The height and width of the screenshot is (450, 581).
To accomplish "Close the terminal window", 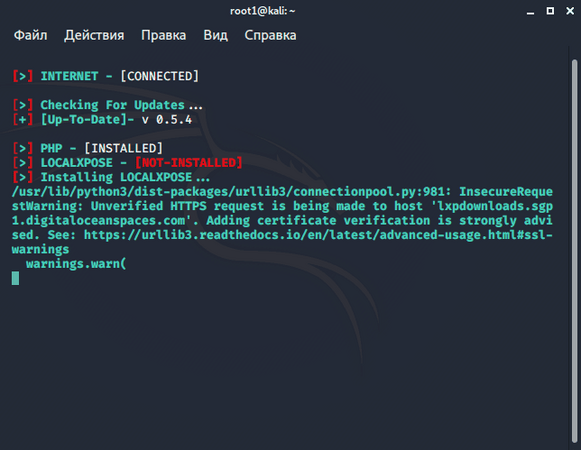I will pos(570,11).
